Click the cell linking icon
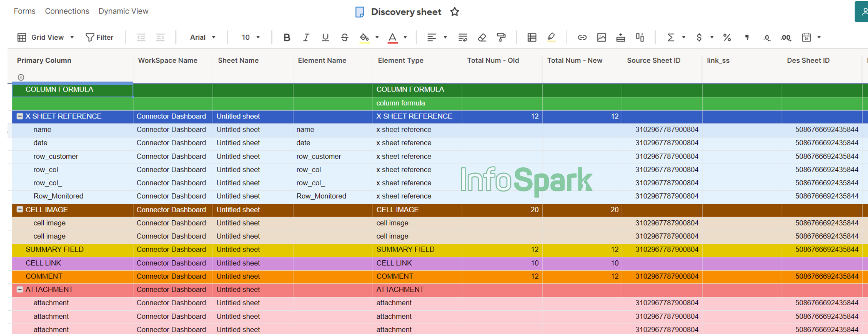This screenshot has width=868, height=334. point(640,38)
